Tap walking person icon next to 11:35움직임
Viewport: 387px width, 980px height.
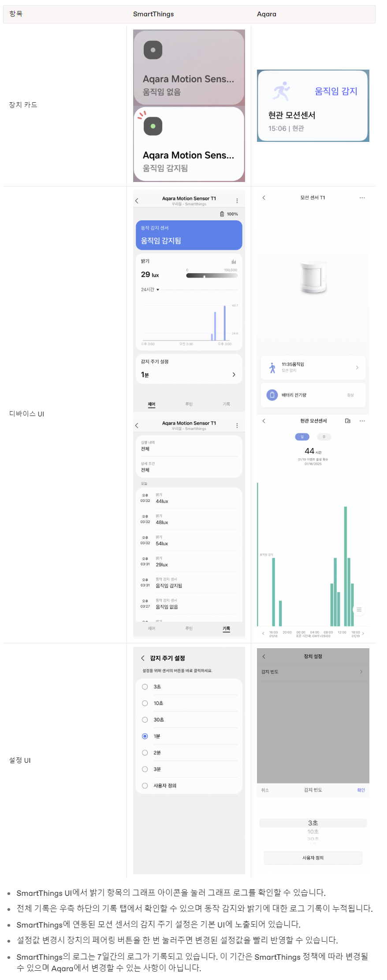[x=272, y=367]
